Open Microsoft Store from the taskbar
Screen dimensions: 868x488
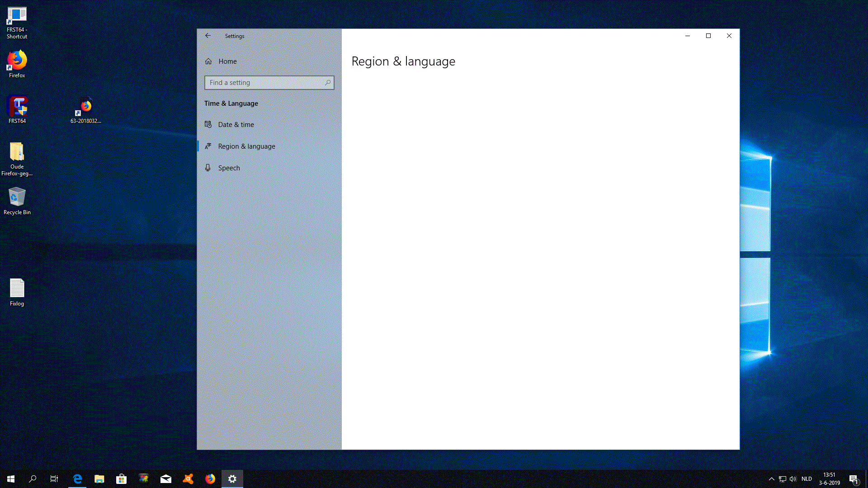click(121, 479)
